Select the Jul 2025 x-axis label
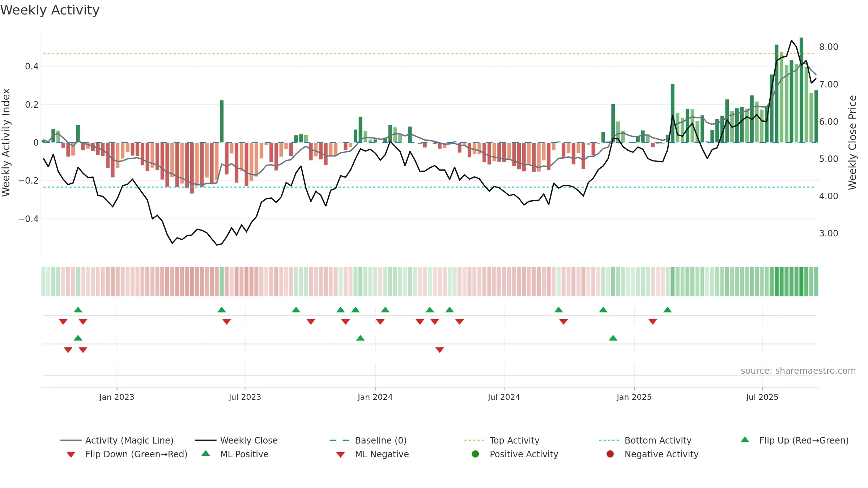 (x=762, y=397)
